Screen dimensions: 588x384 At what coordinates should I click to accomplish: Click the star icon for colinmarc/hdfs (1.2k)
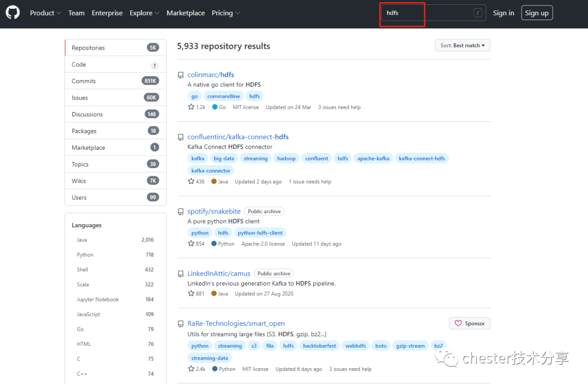[x=191, y=107]
